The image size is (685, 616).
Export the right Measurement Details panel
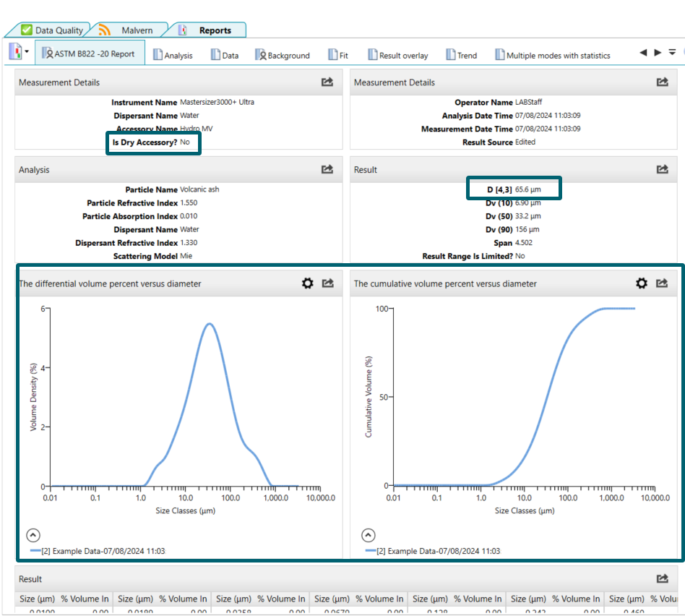662,82
